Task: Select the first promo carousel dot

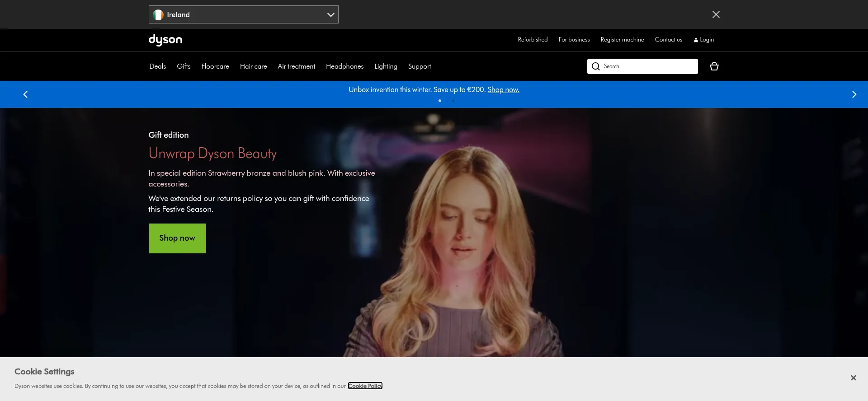Action: (440, 101)
